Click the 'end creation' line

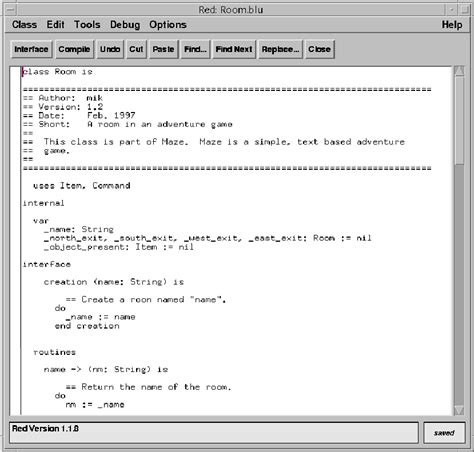pyautogui.click(x=87, y=326)
